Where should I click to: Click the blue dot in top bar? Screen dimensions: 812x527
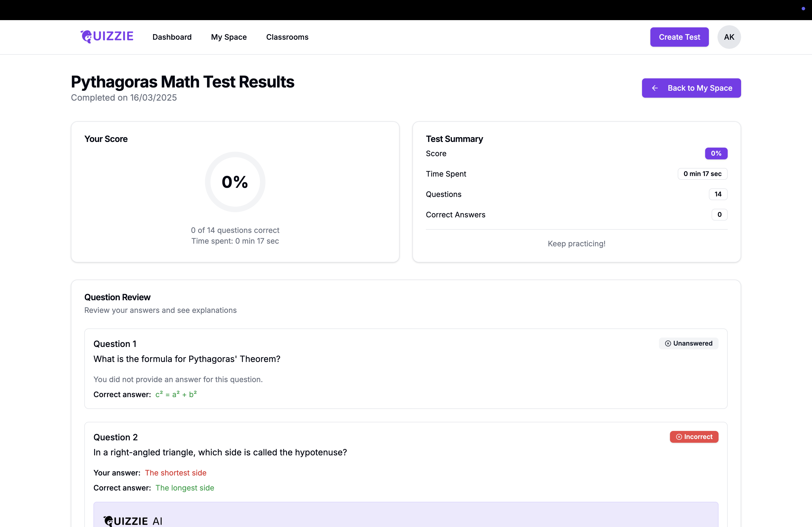click(803, 9)
